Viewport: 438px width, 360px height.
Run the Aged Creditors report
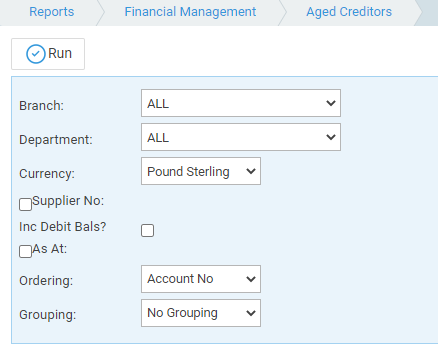point(48,54)
